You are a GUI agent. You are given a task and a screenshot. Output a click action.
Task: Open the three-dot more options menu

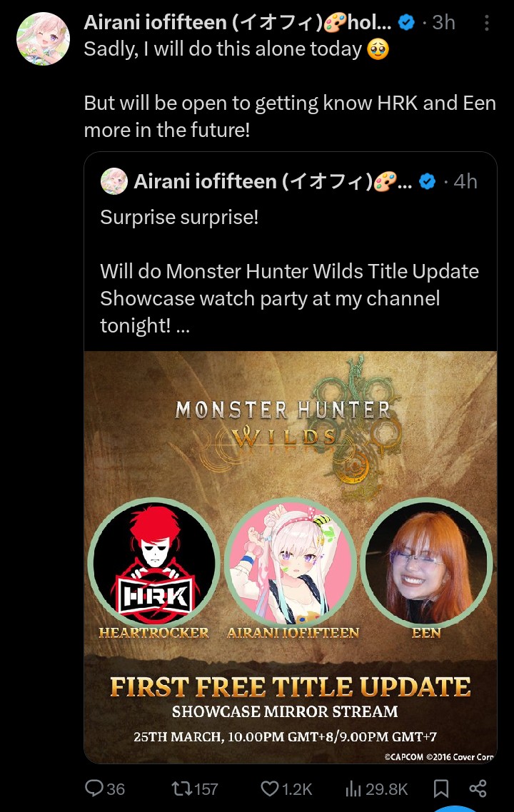click(x=487, y=23)
